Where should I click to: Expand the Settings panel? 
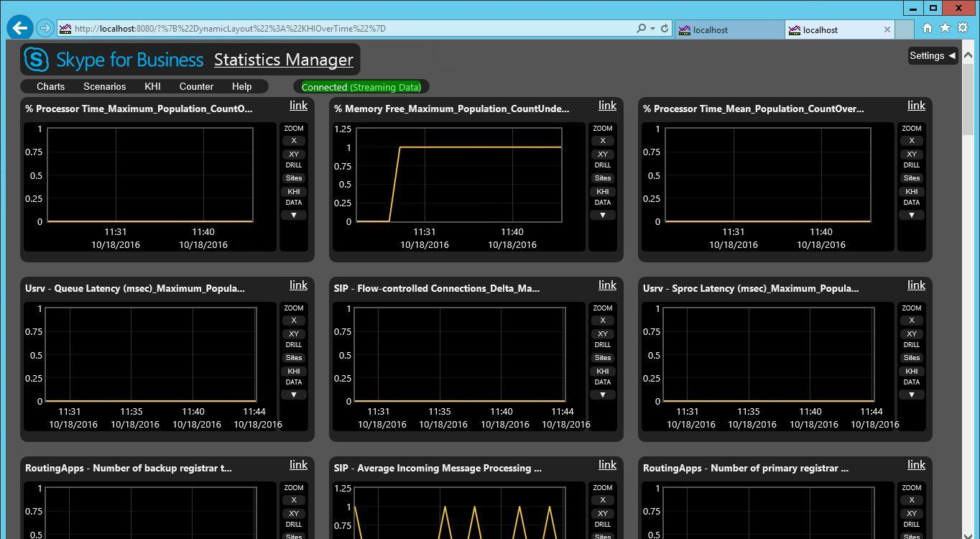[x=933, y=55]
